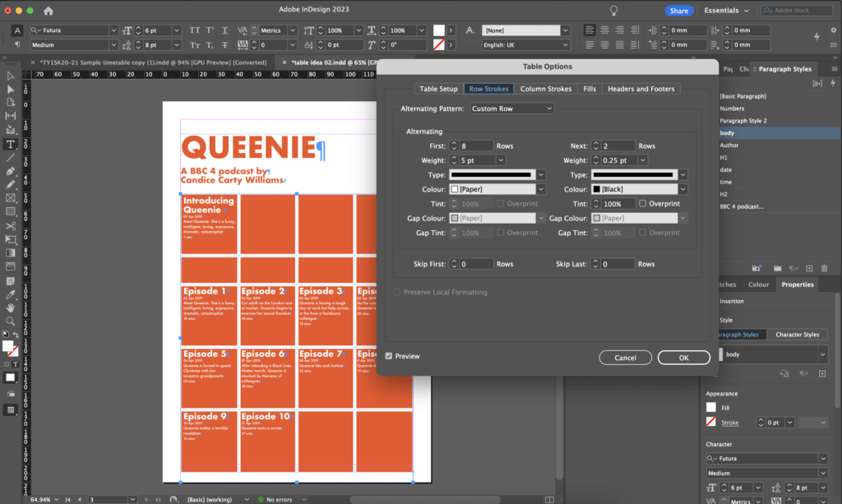The height and width of the screenshot is (504, 842).
Task: Open the Alternating Pattern dropdown
Action: pos(511,109)
